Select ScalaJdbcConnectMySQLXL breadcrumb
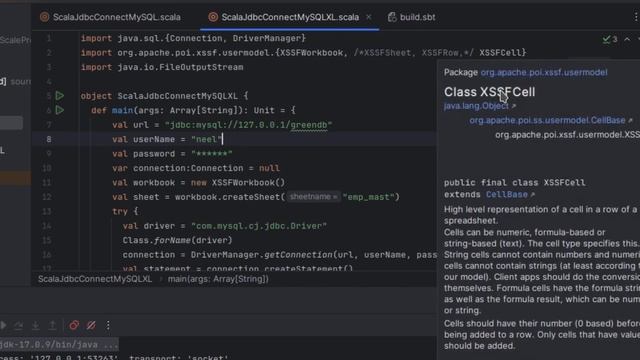The image size is (640, 360). tap(95, 279)
